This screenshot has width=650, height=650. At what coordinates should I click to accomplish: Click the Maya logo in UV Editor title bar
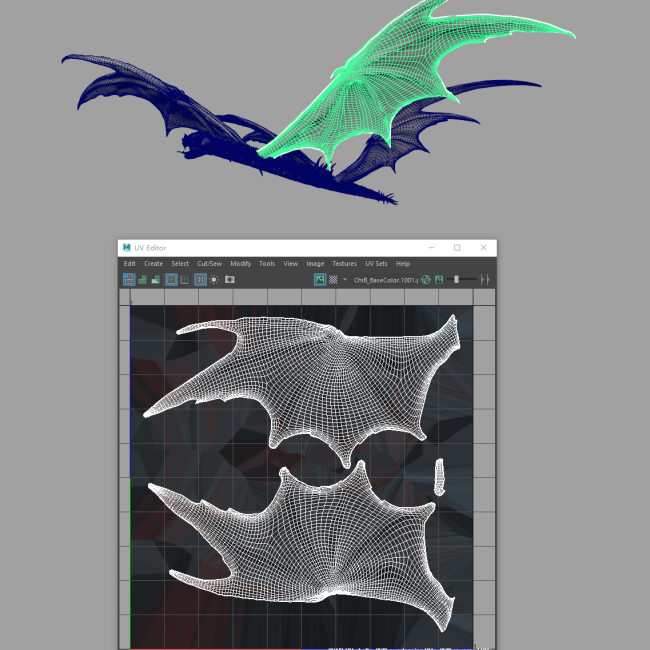coord(126,247)
